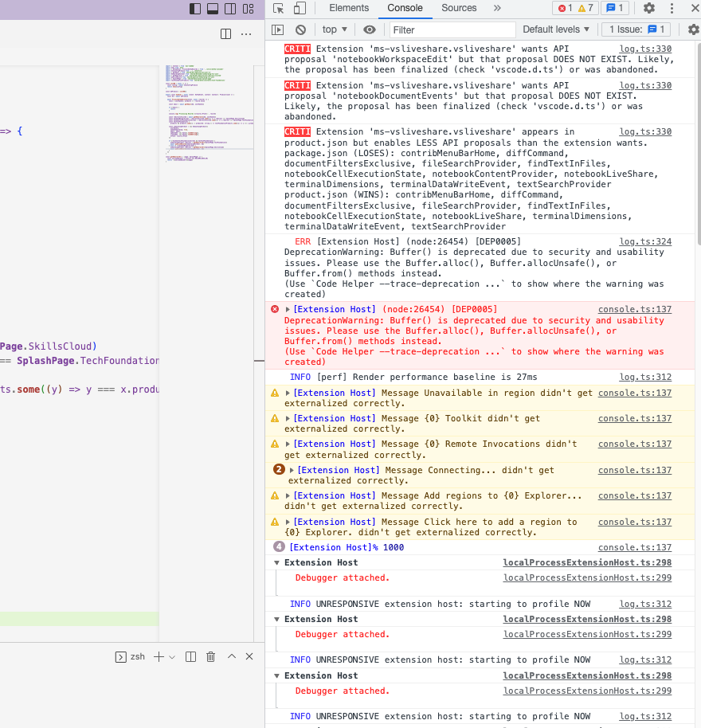The width and height of the screenshot is (701, 728).
Task: Click the repeat count 4 badge
Action: 279,546
